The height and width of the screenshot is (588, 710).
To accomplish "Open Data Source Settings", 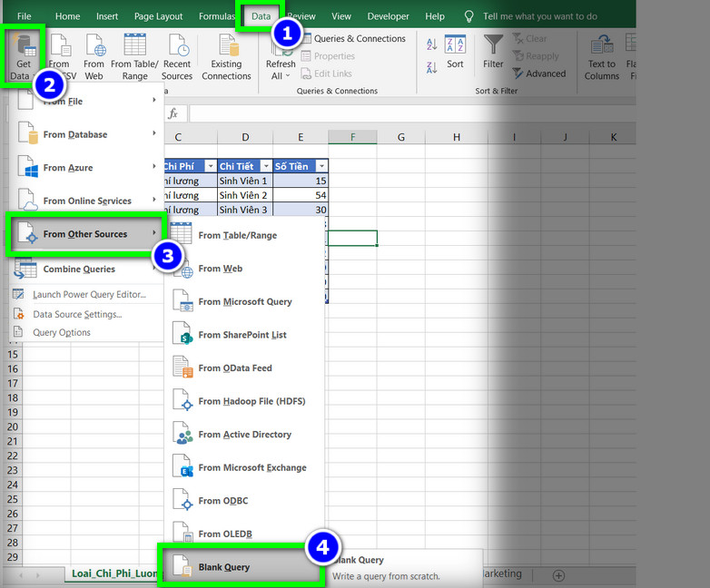I will click(x=86, y=314).
